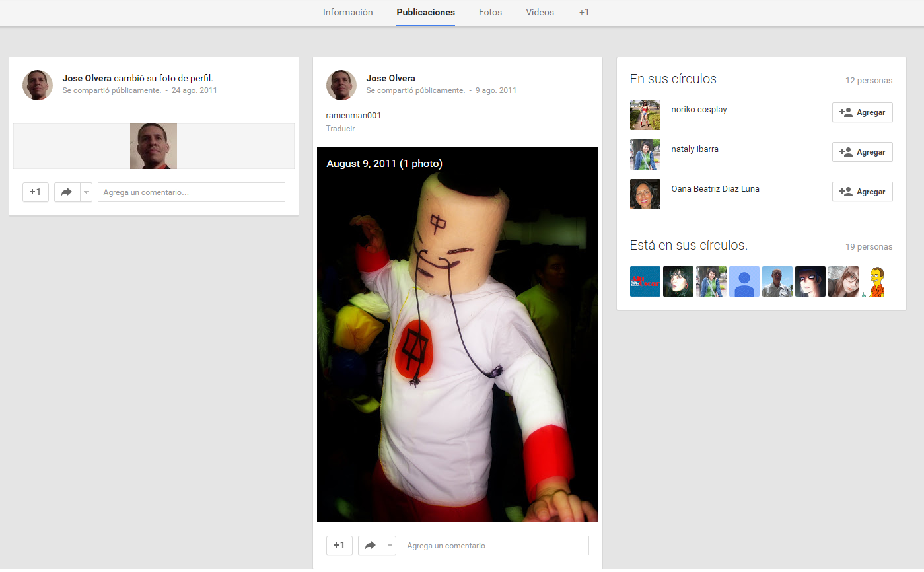Open noriko cosplay profile picture
Viewport: 924px width, 572px height.
pos(645,115)
